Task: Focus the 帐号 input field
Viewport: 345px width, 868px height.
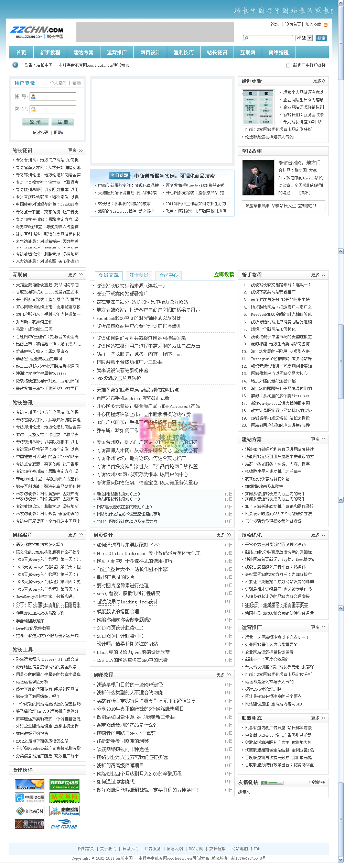Action: (x=53, y=97)
